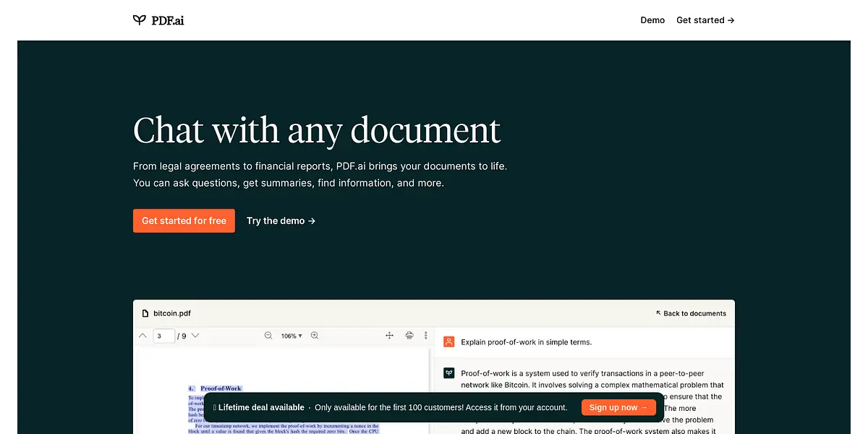Click the highlighted Proof-of-Work heading in PDF
868x434 pixels.
(220, 388)
